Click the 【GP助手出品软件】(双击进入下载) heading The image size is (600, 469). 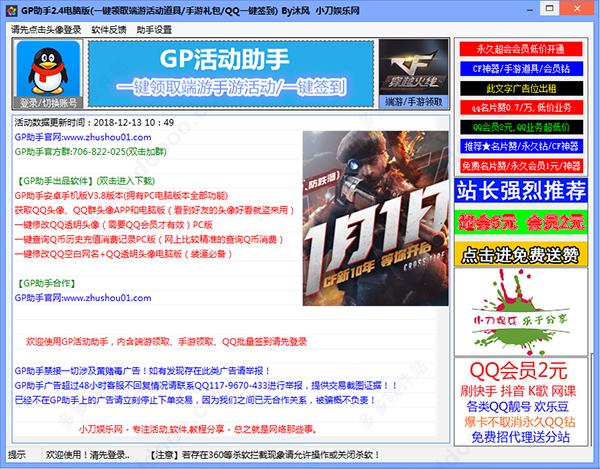click(x=85, y=181)
